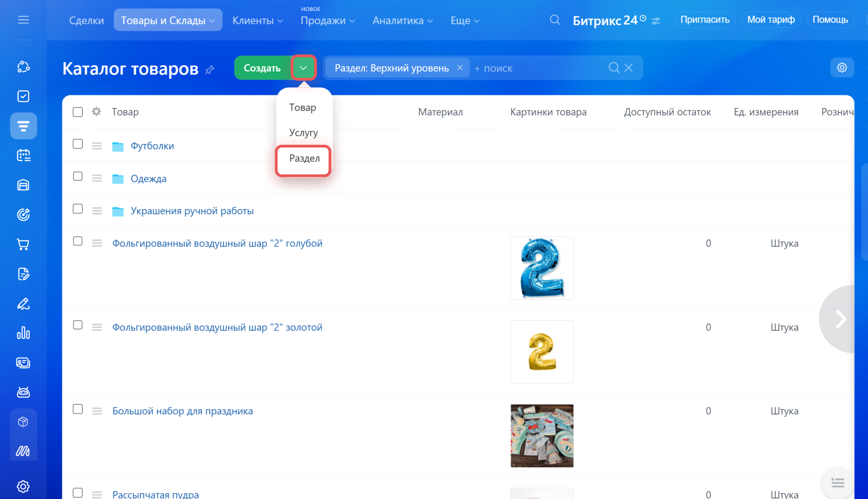Image resolution: width=868 pixels, height=499 pixels.
Task: Open the settings gear at sidebar bottom
Action: [23, 486]
